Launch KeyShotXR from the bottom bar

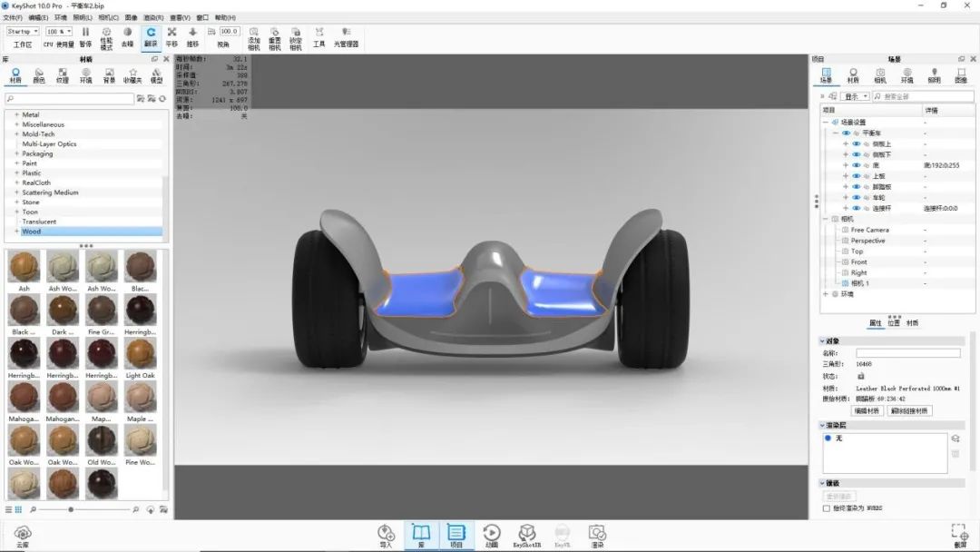[x=527, y=534]
